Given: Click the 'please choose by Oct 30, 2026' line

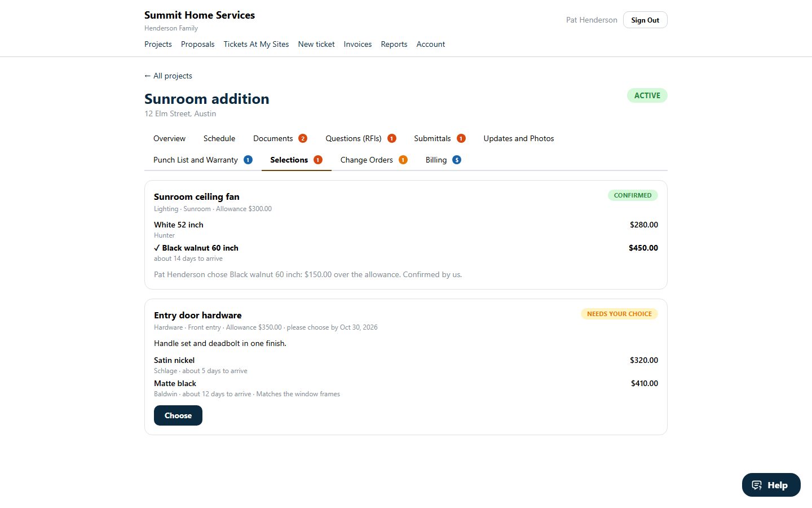Looking at the screenshot, I should [332, 327].
